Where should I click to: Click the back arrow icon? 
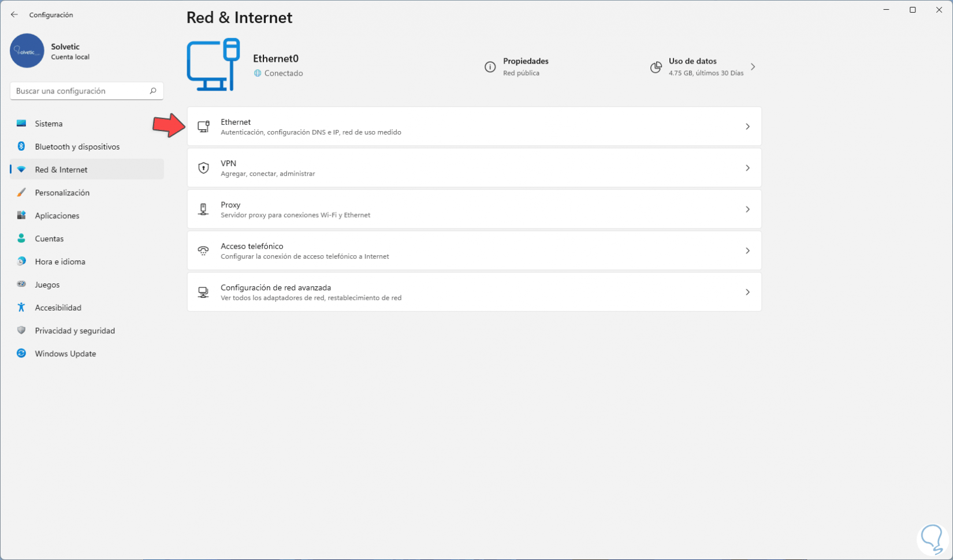point(14,14)
